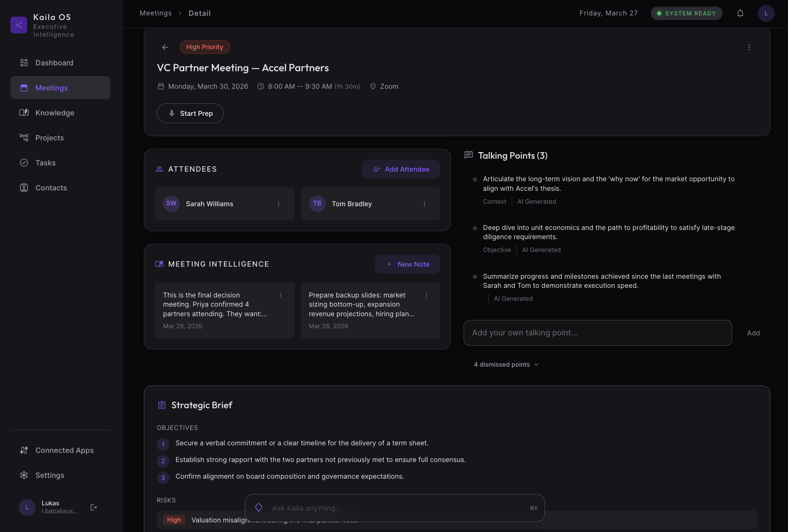The image size is (788, 532).
Task: Click the Add Attendee button
Action: [x=401, y=169]
